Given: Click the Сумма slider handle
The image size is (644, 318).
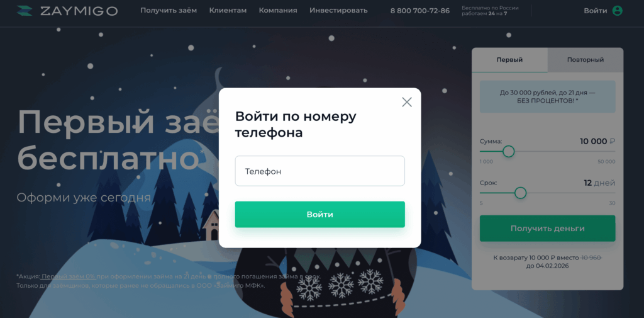Looking at the screenshot, I should [x=508, y=151].
